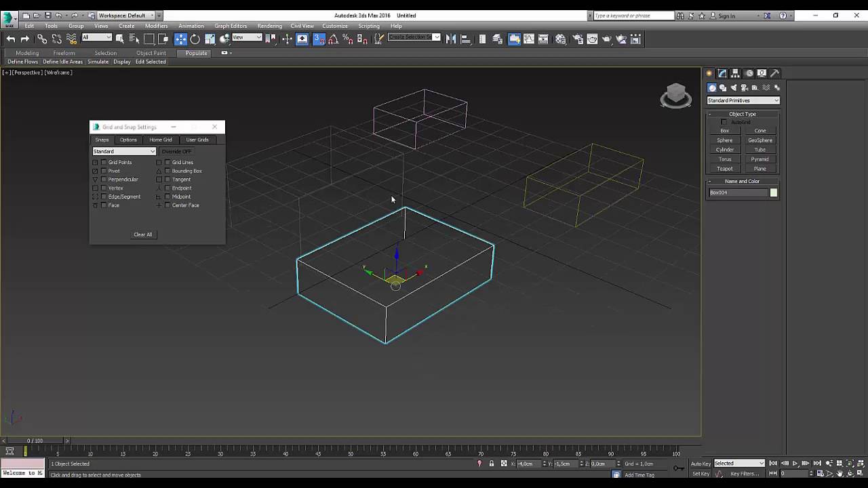Choose the Select Object tool

(120, 39)
